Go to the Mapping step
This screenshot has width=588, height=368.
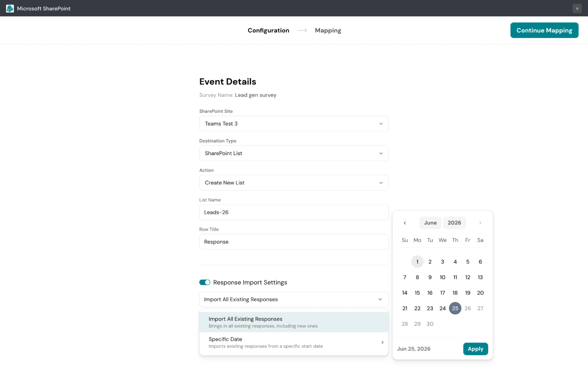pos(328,30)
